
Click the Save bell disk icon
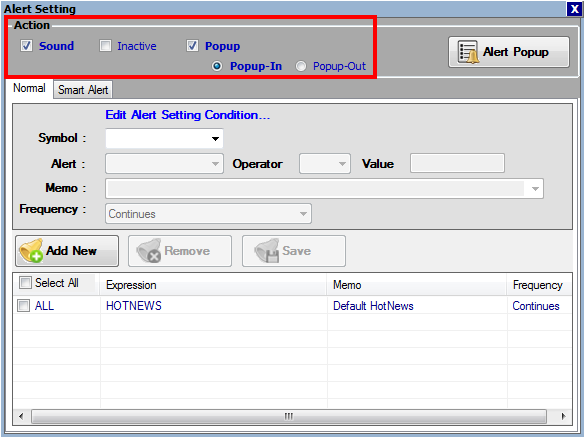coord(267,251)
